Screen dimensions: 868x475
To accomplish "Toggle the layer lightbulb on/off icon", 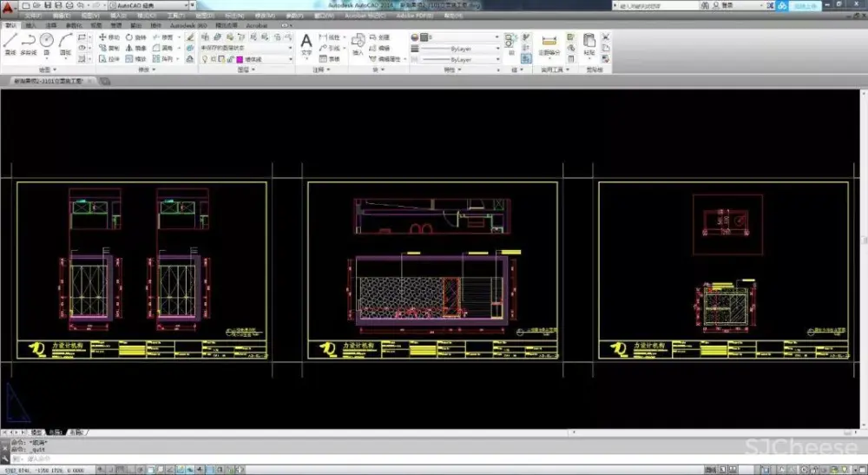I will coord(206,59).
